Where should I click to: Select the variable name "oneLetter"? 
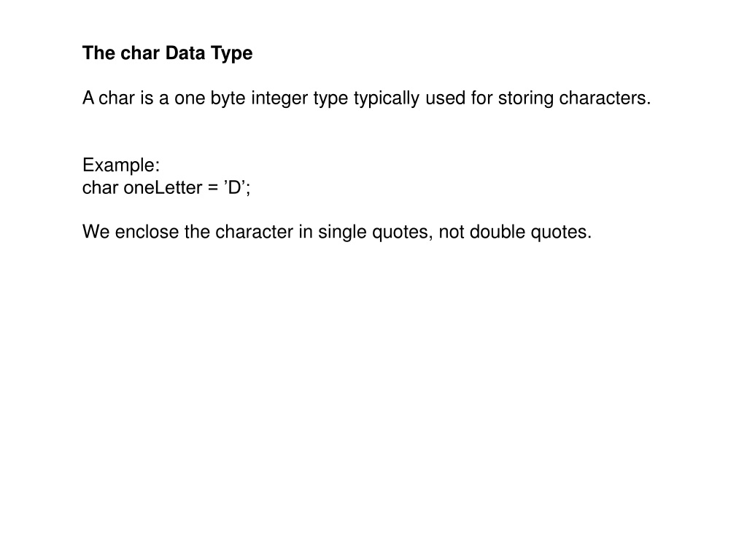163,187
